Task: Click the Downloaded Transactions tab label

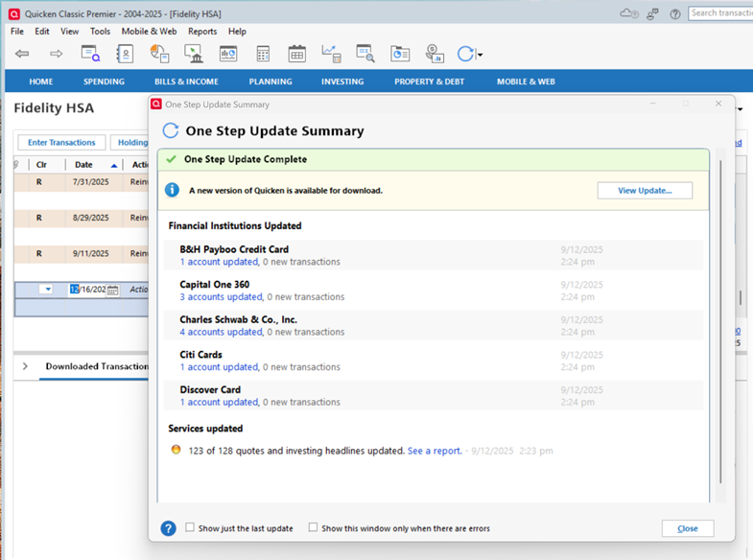Action: pos(97,366)
